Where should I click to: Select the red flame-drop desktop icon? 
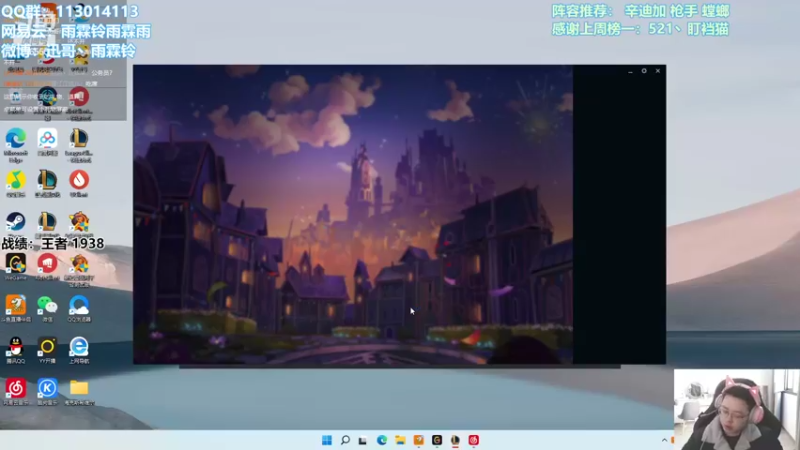click(79, 181)
